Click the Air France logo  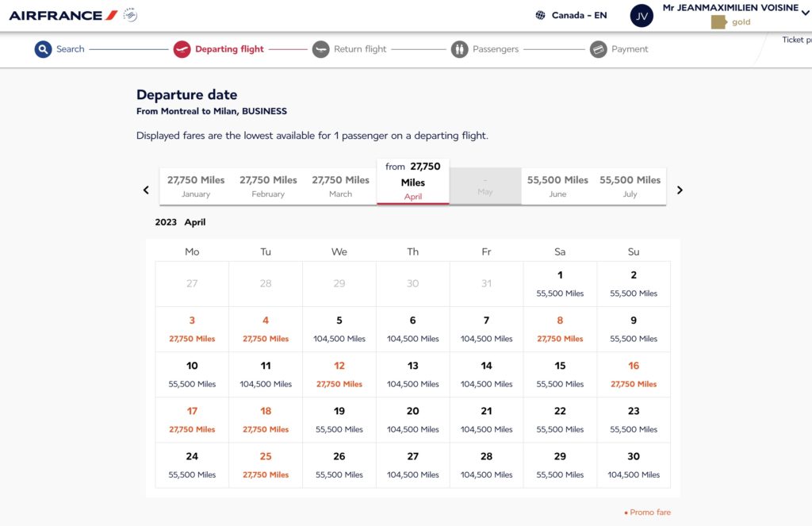coord(63,15)
